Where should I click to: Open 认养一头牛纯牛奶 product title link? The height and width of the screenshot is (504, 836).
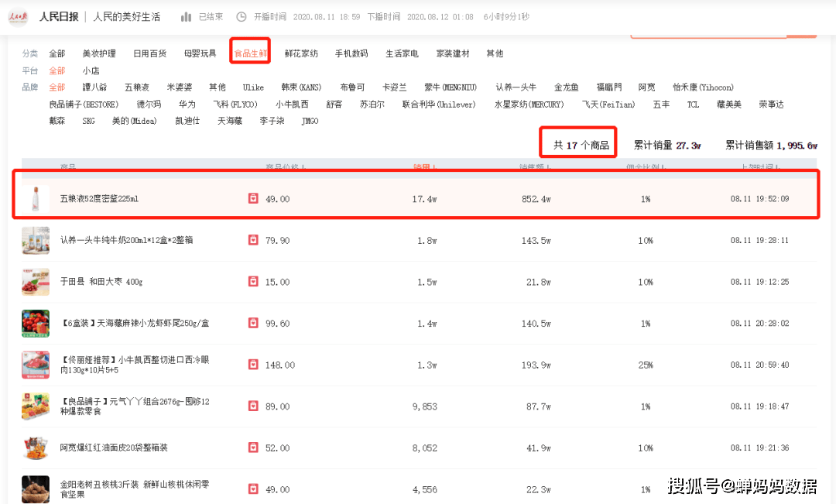pos(126,240)
